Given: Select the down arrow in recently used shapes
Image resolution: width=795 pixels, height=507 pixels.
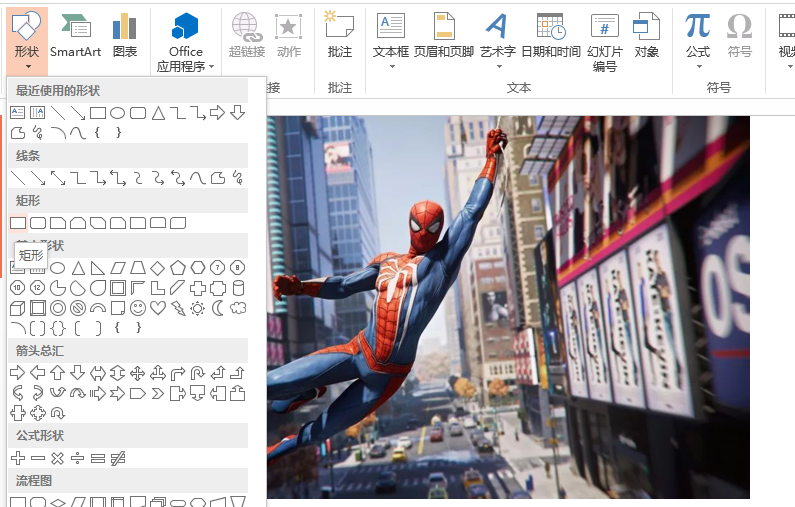Looking at the screenshot, I should (x=237, y=113).
